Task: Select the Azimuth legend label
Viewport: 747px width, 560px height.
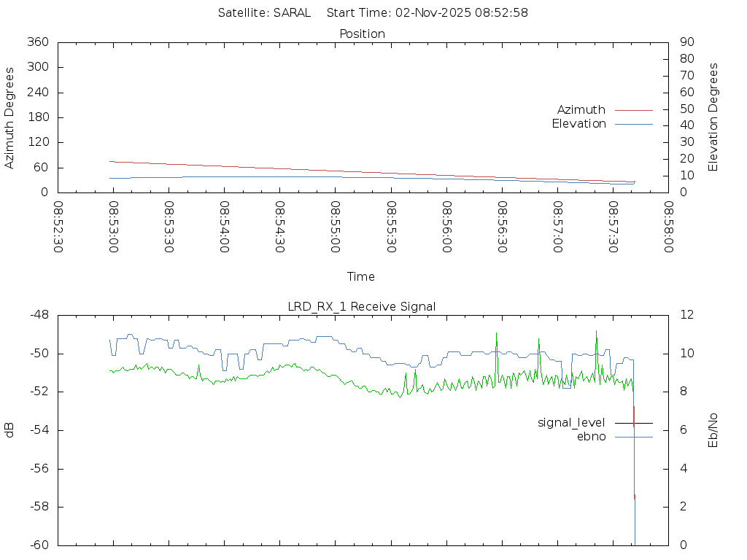Action: point(581,109)
